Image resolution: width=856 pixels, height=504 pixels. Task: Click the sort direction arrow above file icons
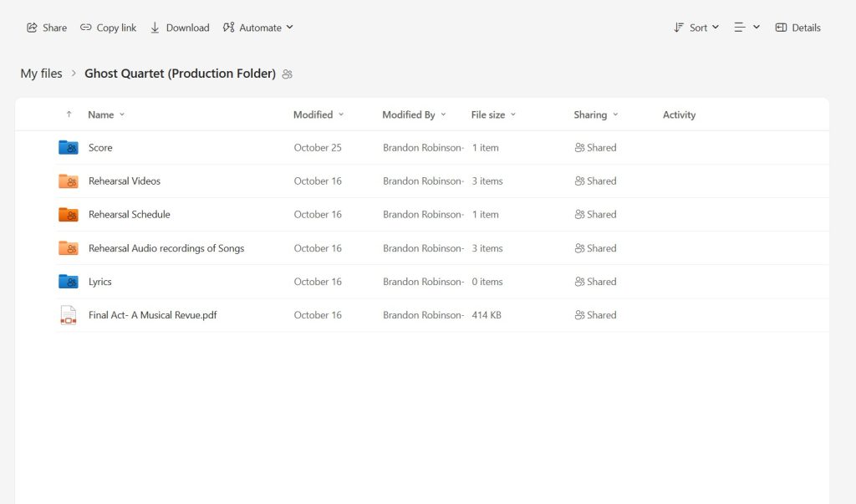click(x=69, y=115)
